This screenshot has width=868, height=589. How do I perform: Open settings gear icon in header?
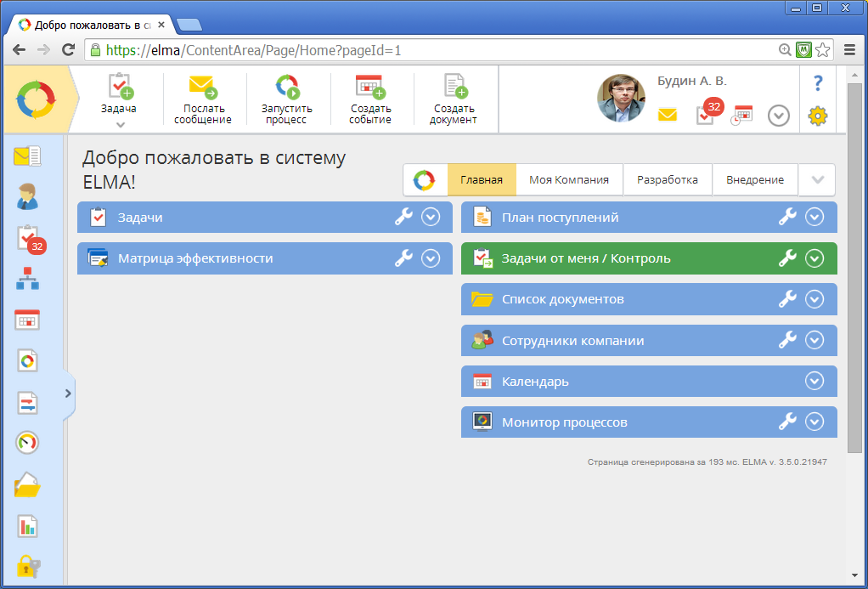pos(818,116)
